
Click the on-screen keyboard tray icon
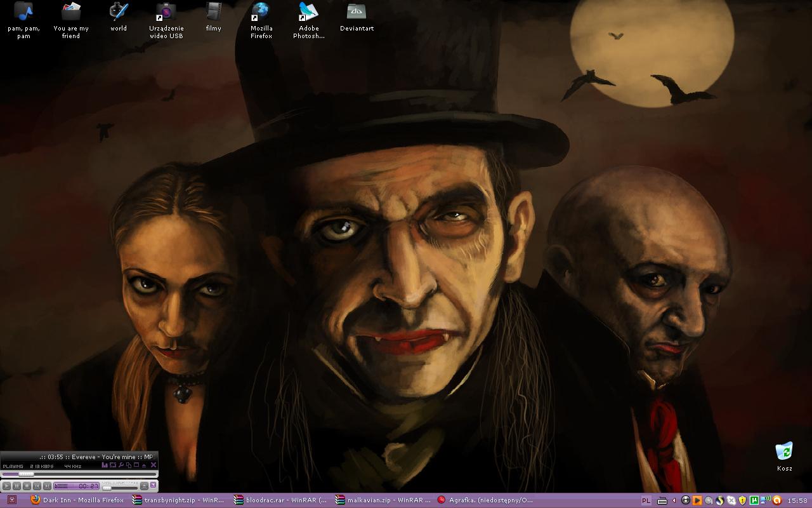[662, 500]
